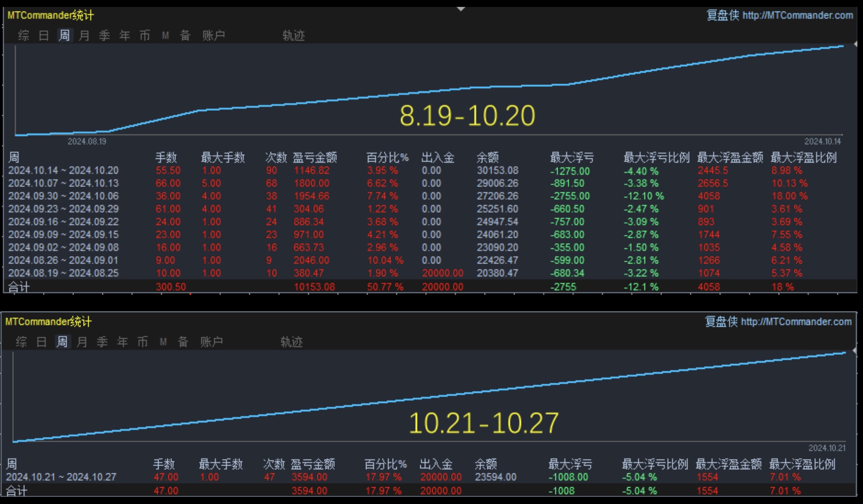Switch to the 日 tab in top panel
The width and height of the screenshot is (863, 504).
[x=43, y=35]
